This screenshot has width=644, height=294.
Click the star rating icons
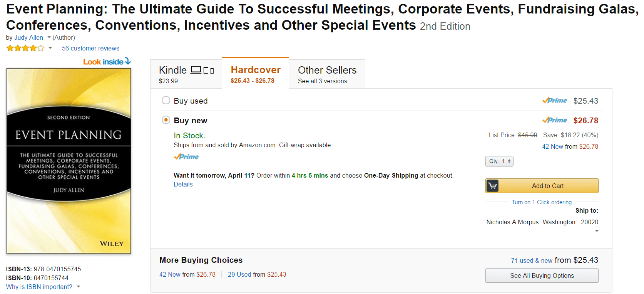click(25, 48)
